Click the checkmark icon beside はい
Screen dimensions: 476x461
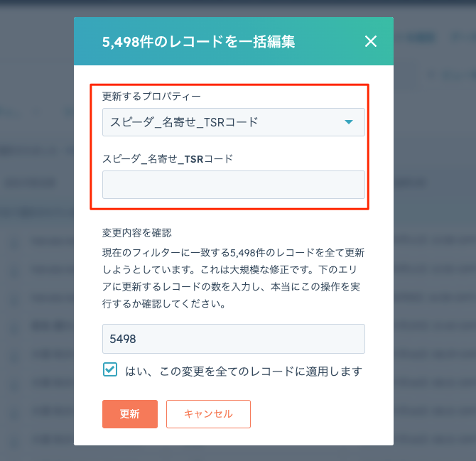[x=109, y=370]
